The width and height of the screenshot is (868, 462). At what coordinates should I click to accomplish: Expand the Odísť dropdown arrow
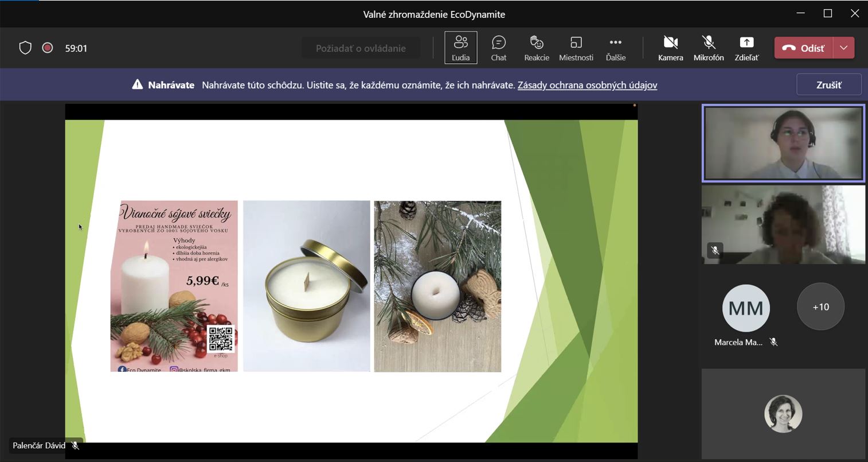pyautogui.click(x=843, y=48)
